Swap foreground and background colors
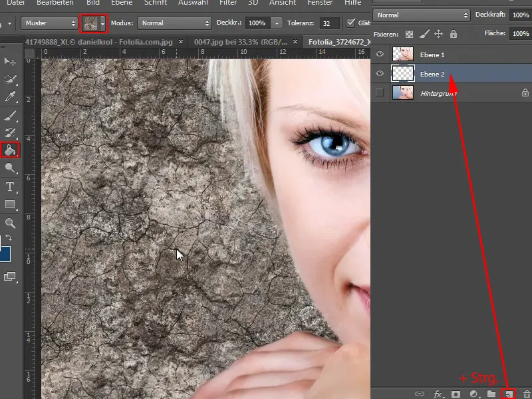 click(x=9, y=237)
